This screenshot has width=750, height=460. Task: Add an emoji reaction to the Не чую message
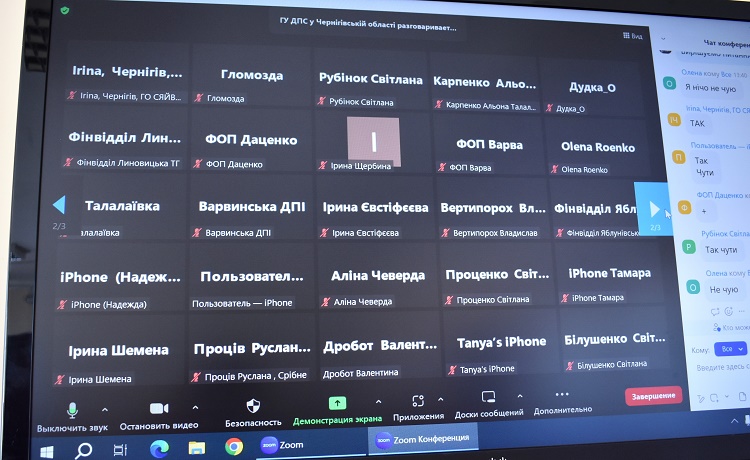728,312
